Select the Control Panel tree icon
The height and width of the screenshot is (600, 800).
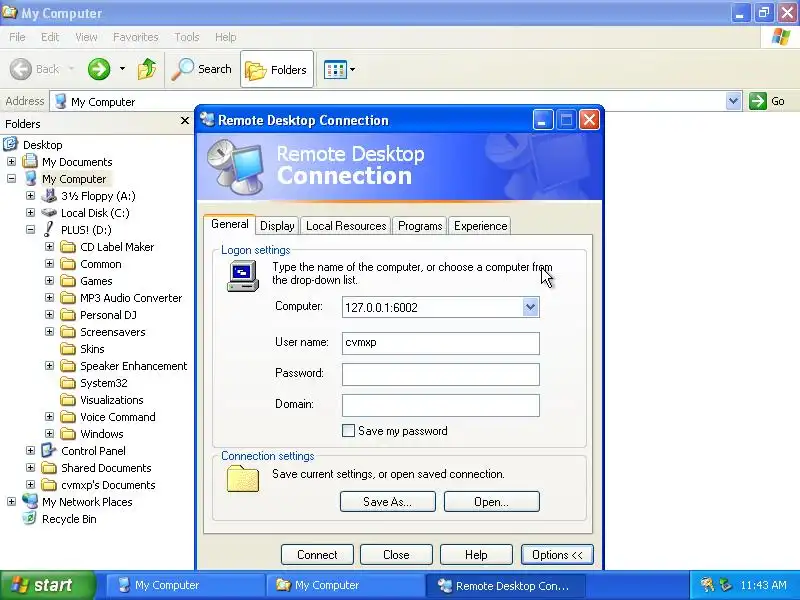[x=49, y=451]
